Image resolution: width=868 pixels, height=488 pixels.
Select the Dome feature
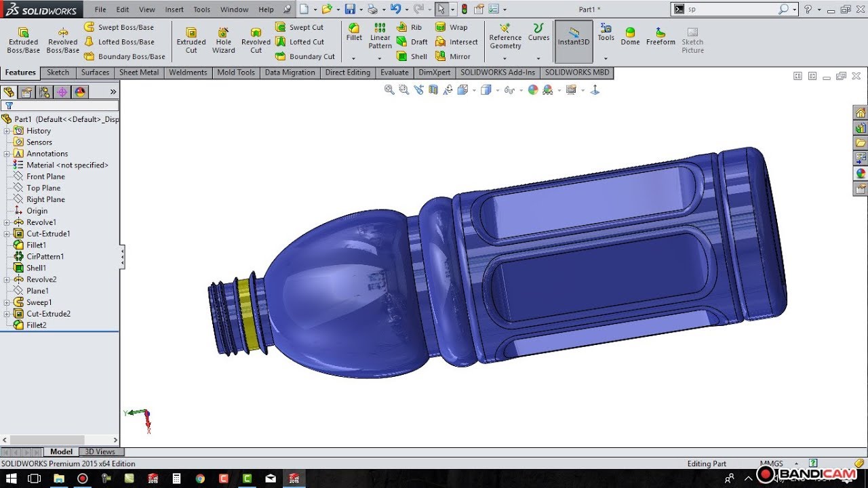[x=630, y=36]
